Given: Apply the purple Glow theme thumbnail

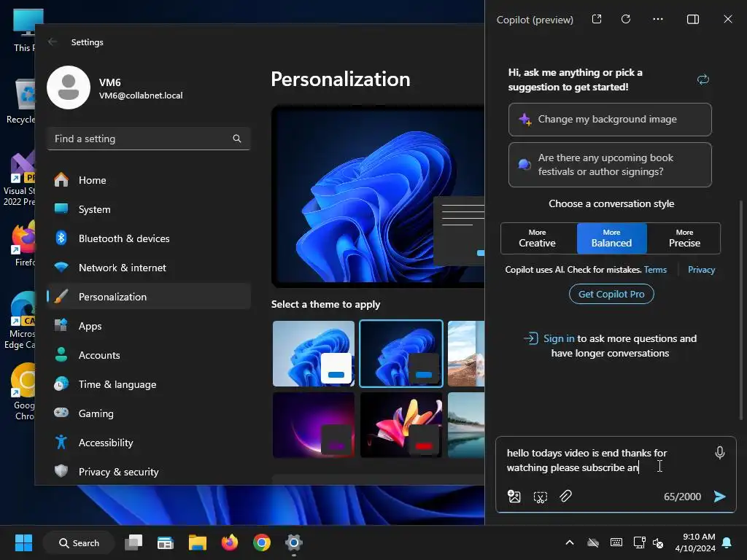Looking at the screenshot, I should pos(314,425).
